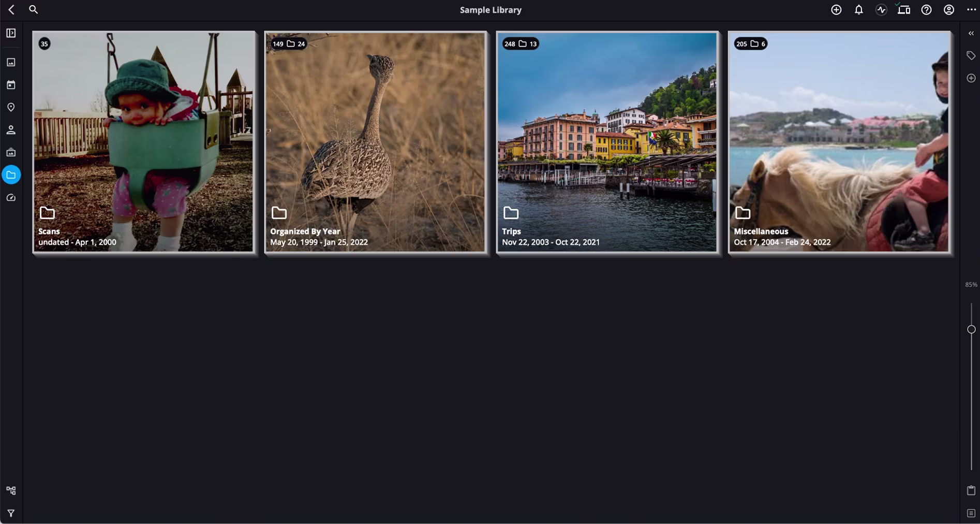
Task: Toggle the left sidebar panel
Action: click(x=11, y=33)
